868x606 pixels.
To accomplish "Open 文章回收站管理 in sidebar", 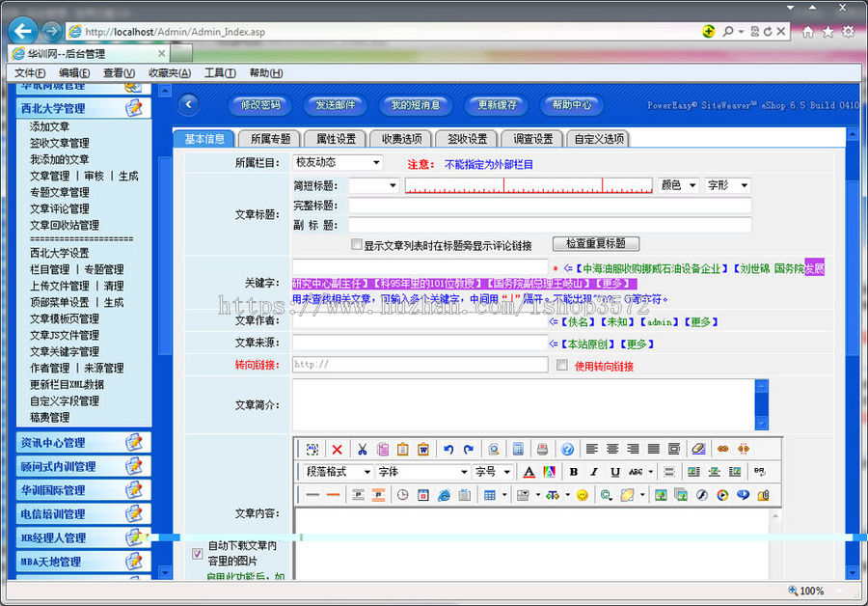I will point(65,225).
